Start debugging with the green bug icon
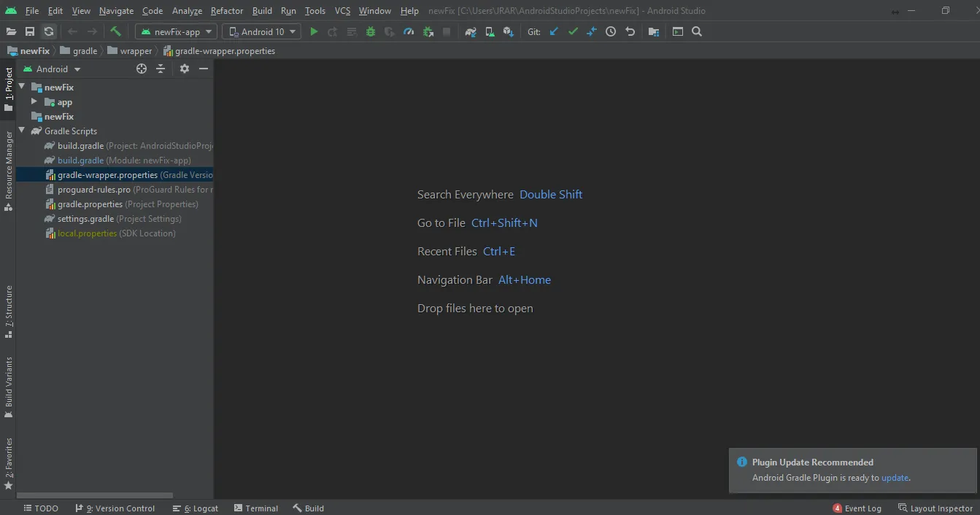The image size is (980, 515). 371,31
